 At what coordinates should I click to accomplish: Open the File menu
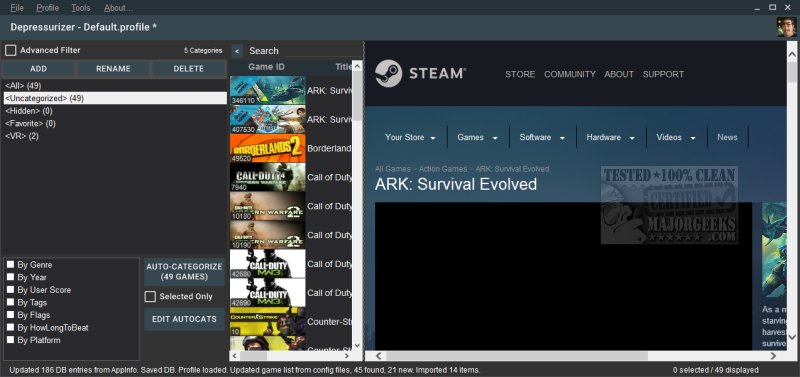pos(17,8)
